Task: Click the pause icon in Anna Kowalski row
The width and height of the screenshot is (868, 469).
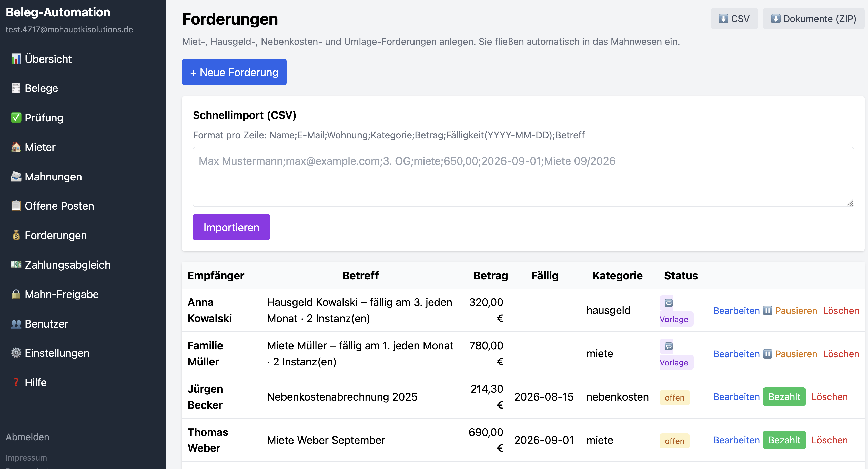Action: pyautogui.click(x=767, y=310)
